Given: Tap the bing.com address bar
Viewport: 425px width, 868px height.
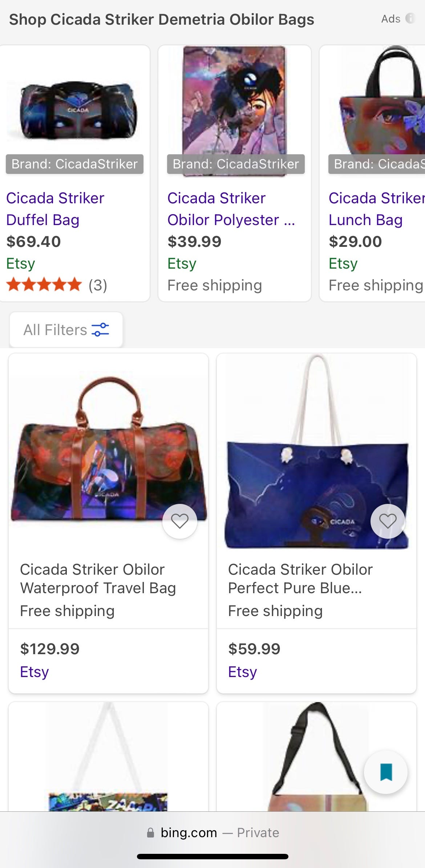Looking at the screenshot, I should (x=212, y=832).
